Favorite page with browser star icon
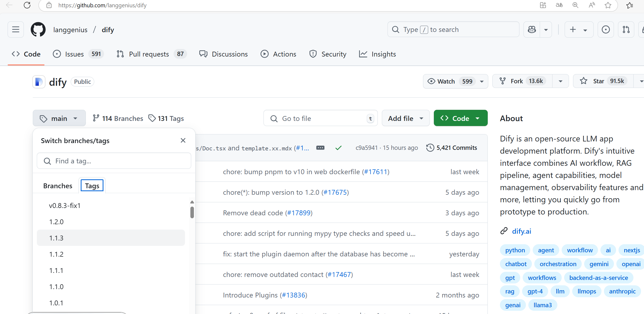 point(608,5)
